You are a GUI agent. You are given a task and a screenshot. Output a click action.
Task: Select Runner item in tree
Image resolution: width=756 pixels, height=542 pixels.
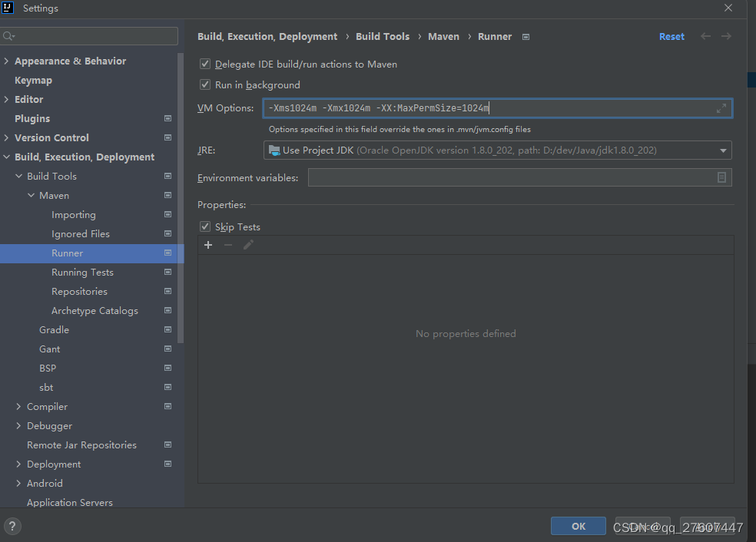(x=91, y=253)
